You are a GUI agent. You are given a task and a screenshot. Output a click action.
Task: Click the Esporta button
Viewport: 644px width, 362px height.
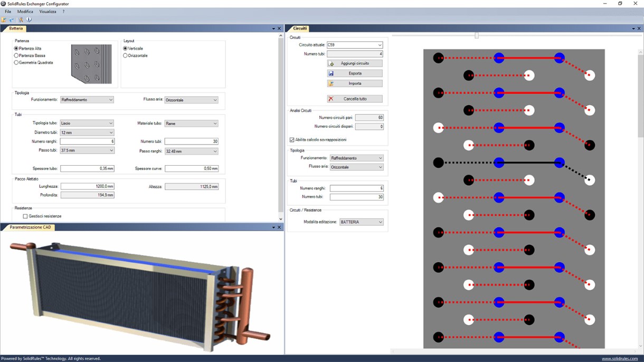355,73
